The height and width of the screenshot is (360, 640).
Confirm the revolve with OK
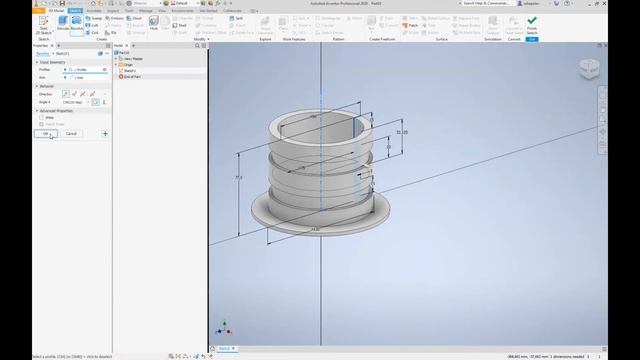coord(46,133)
